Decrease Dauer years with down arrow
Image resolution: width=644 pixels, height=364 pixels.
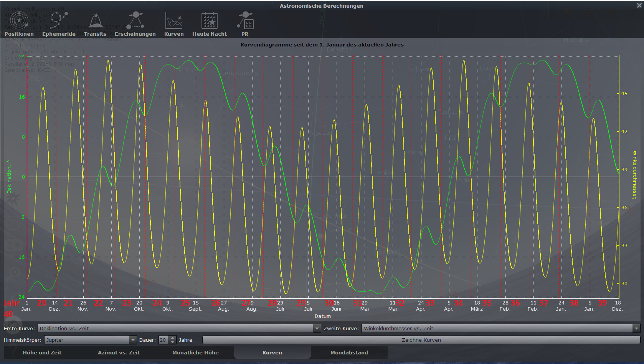[173, 342]
